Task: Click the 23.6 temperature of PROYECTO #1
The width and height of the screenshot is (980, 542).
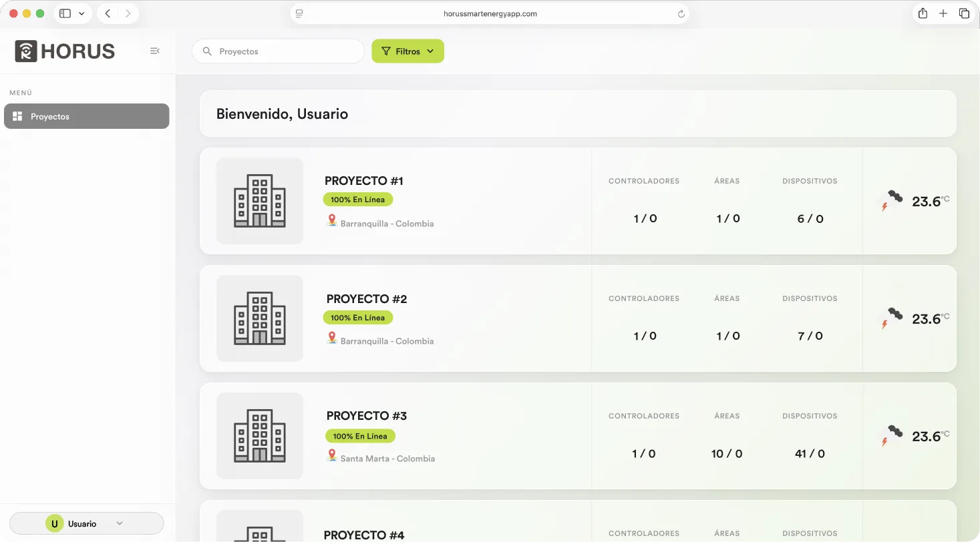Action: [x=927, y=202]
